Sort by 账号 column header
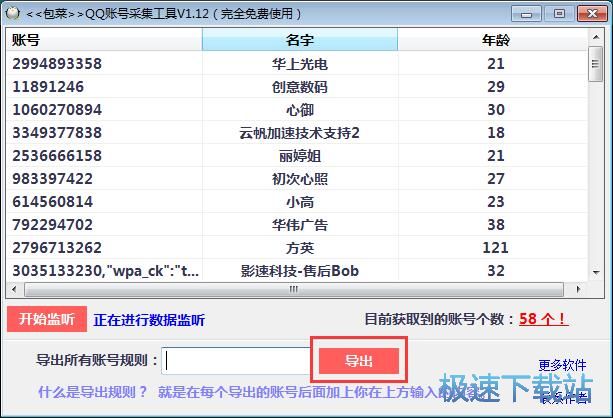 [x=104, y=40]
